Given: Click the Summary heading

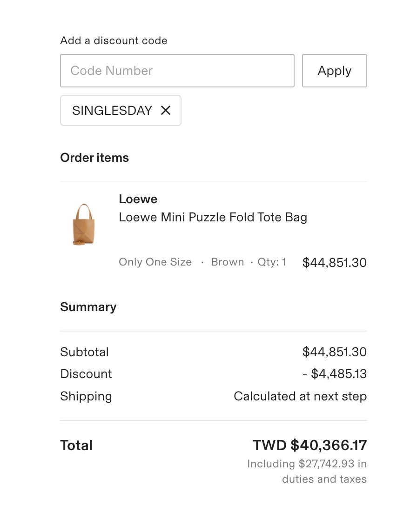Looking at the screenshot, I should pyautogui.click(x=88, y=307).
